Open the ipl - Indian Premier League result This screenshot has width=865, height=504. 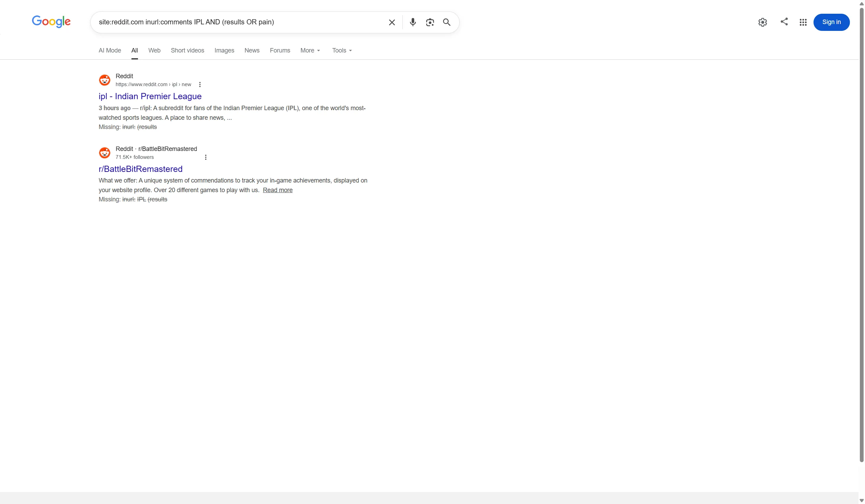pyautogui.click(x=150, y=96)
